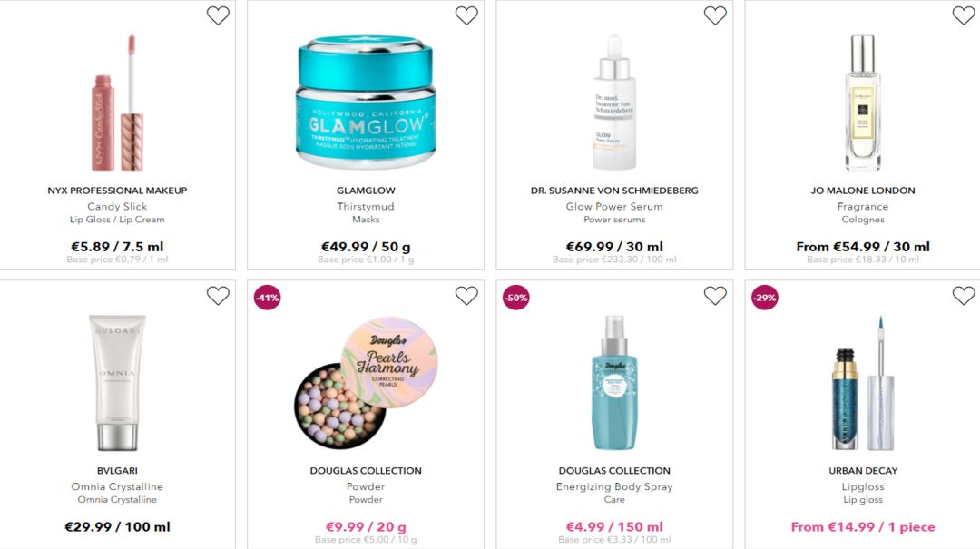View the GlamGlow jar product image
This screenshot has height=549, width=980.
tap(366, 103)
